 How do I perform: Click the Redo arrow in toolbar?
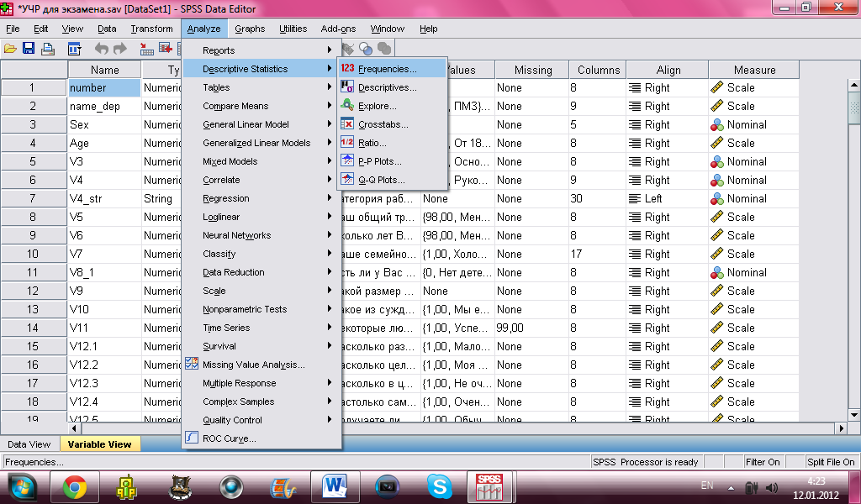pos(119,49)
